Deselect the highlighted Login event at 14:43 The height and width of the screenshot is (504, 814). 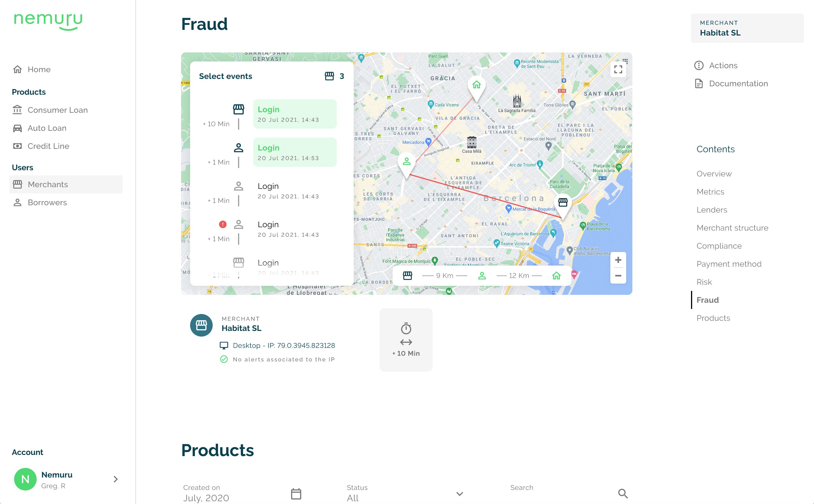pyautogui.click(x=295, y=114)
